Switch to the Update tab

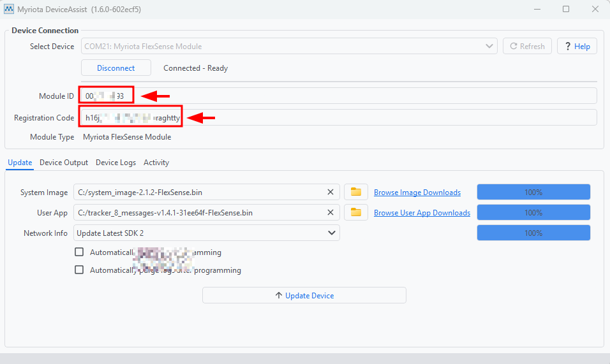[20, 163]
